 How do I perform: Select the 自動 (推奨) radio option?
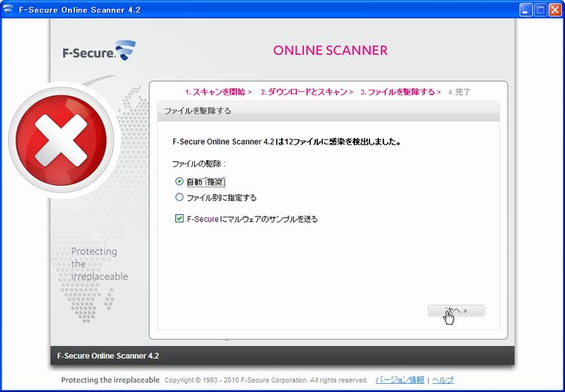point(179,182)
